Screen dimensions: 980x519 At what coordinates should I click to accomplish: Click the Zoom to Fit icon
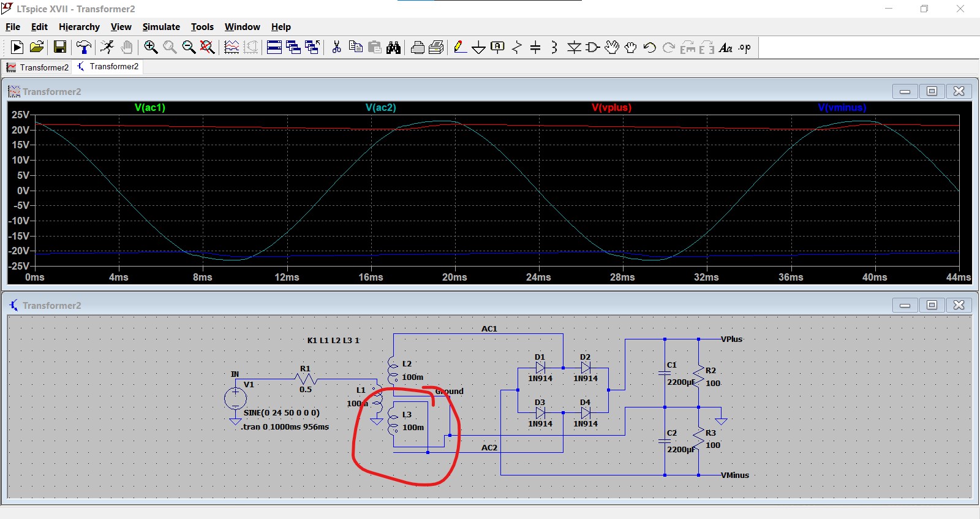click(208, 47)
